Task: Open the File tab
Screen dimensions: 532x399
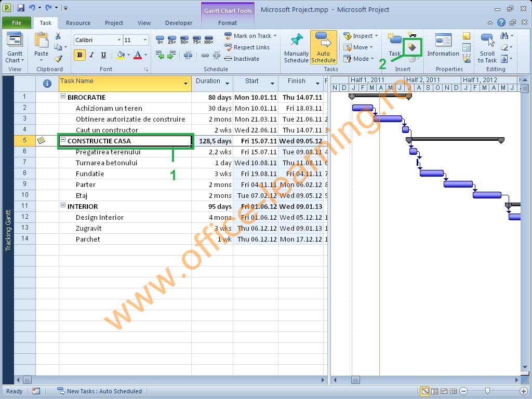Action: click(x=17, y=23)
